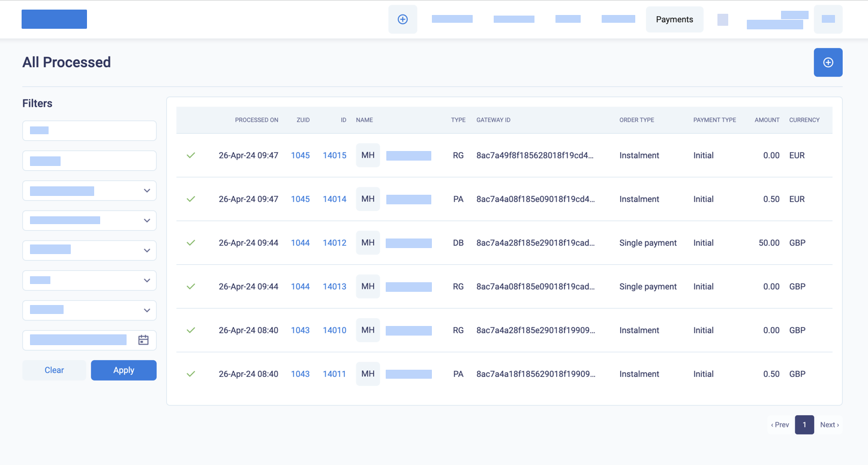Click the All Processed heading
Viewport: 868px width, 465px height.
[67, 62]
